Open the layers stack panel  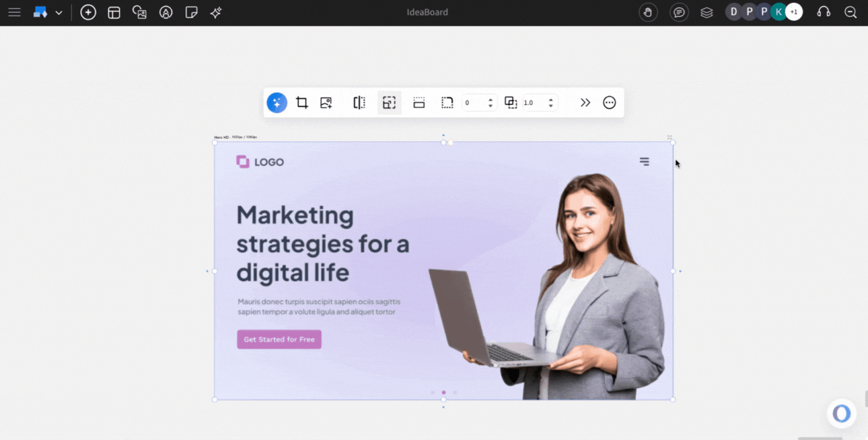[706, 12]
